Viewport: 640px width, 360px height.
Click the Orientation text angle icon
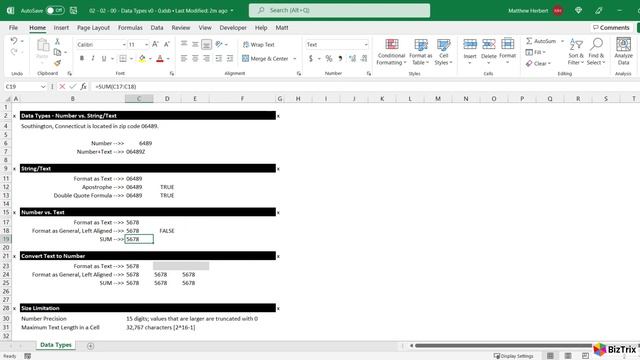[x=219, y=44]
